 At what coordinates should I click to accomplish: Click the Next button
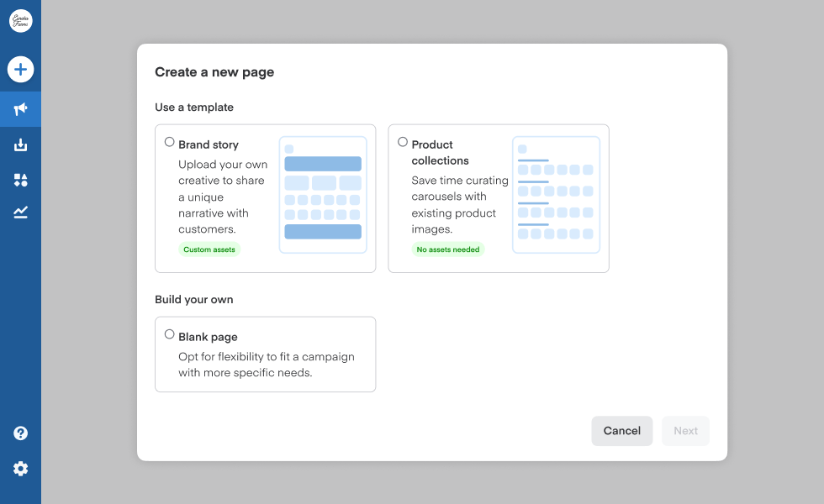[685, 430]
